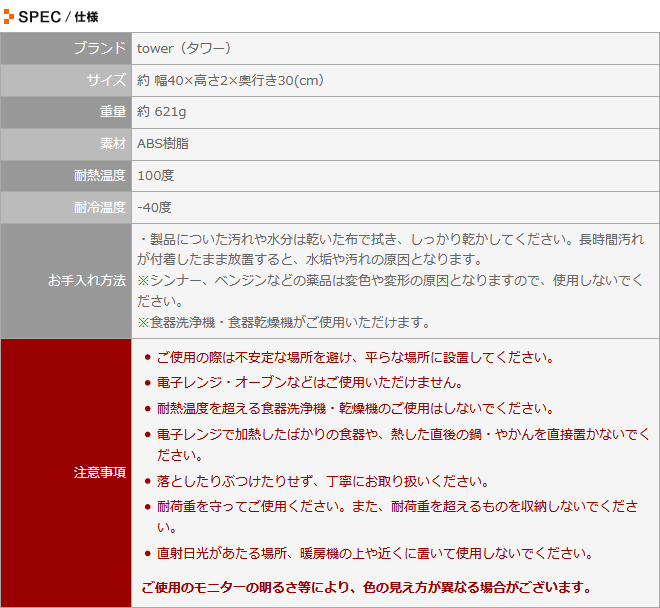Image resolution: width=660 pixels, height=608 pixels.
Task: Select the ブランド row label
Action: (x=99, y=48)
